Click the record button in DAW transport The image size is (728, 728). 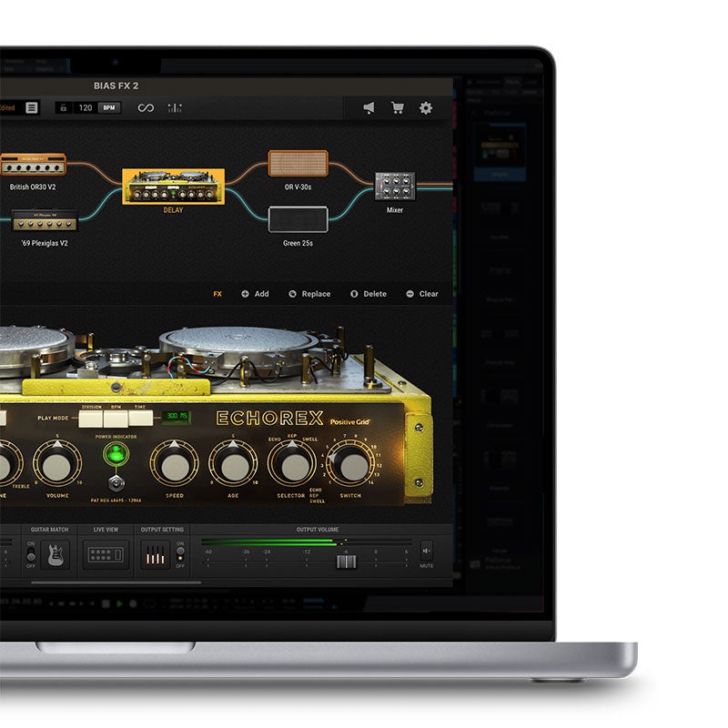(x=133, y=603)
